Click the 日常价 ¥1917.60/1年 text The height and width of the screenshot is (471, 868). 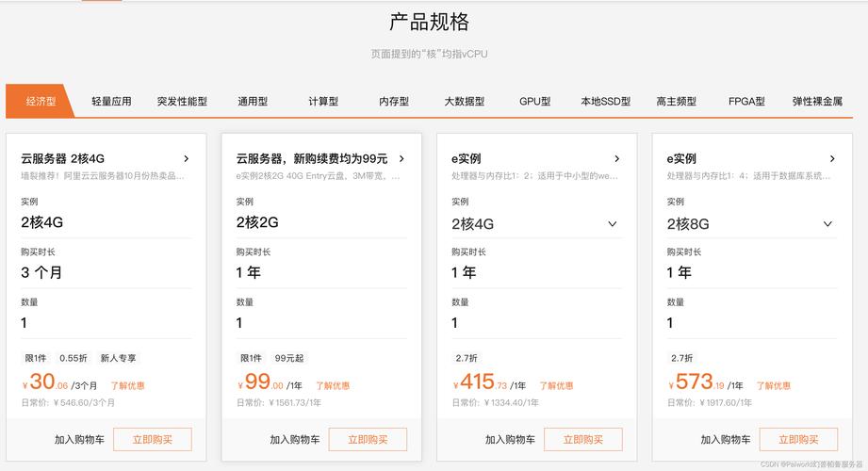(709, 402)
